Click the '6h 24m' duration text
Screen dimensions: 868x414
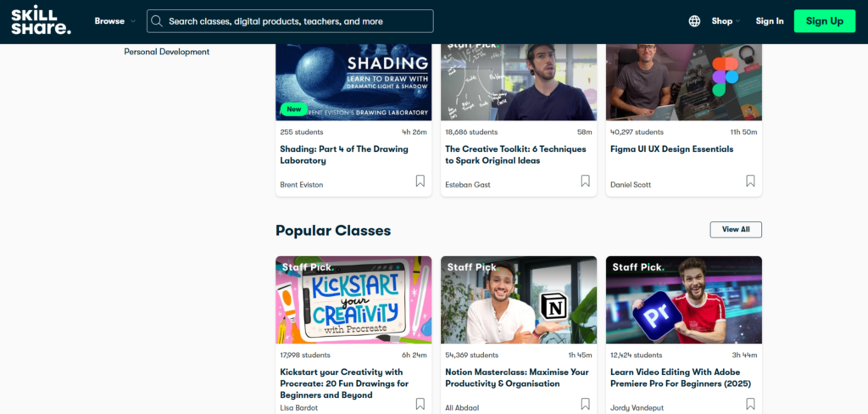coord(414,355)
